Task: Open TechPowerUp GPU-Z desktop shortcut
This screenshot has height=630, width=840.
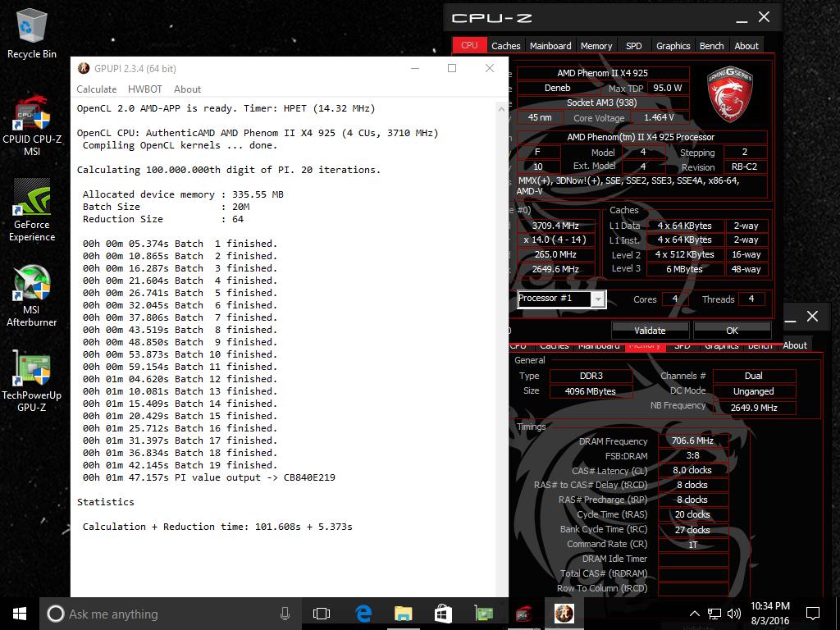Action: pyautogui.click(x=32, y=381)
